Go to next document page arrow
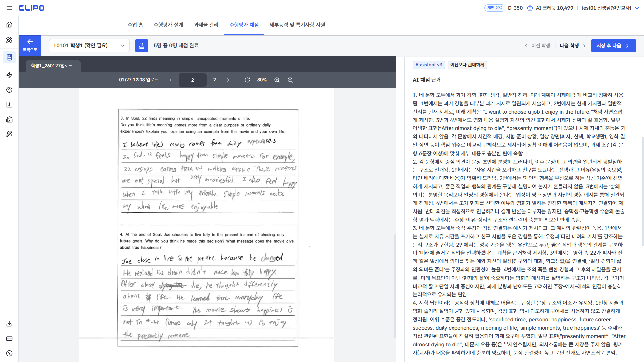Image resolution: width=644 pixels, height=362 pixels. (228, 80)
